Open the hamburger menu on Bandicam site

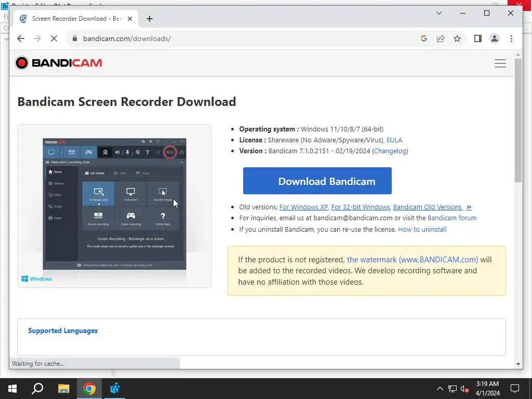click(500, 63)
